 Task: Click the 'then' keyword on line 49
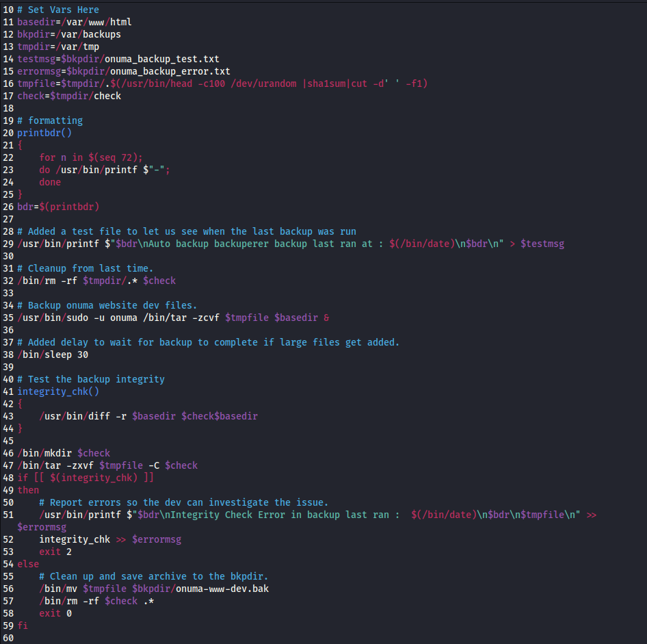coord(28,491)
